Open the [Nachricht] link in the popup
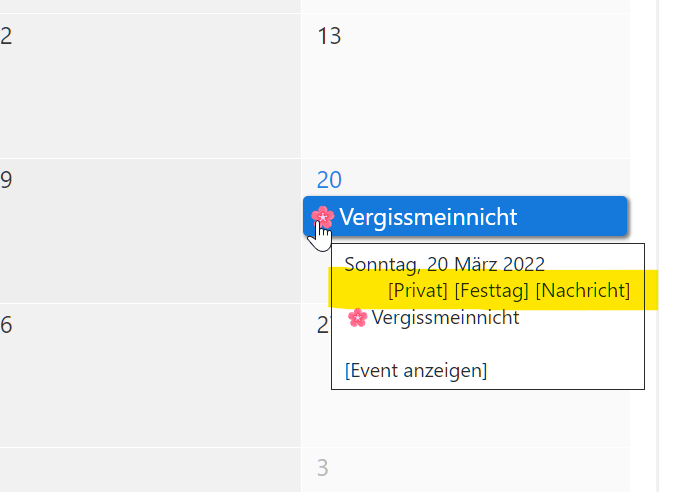The height and width of the screenshot is (492, 684). [x=583, y=291]
